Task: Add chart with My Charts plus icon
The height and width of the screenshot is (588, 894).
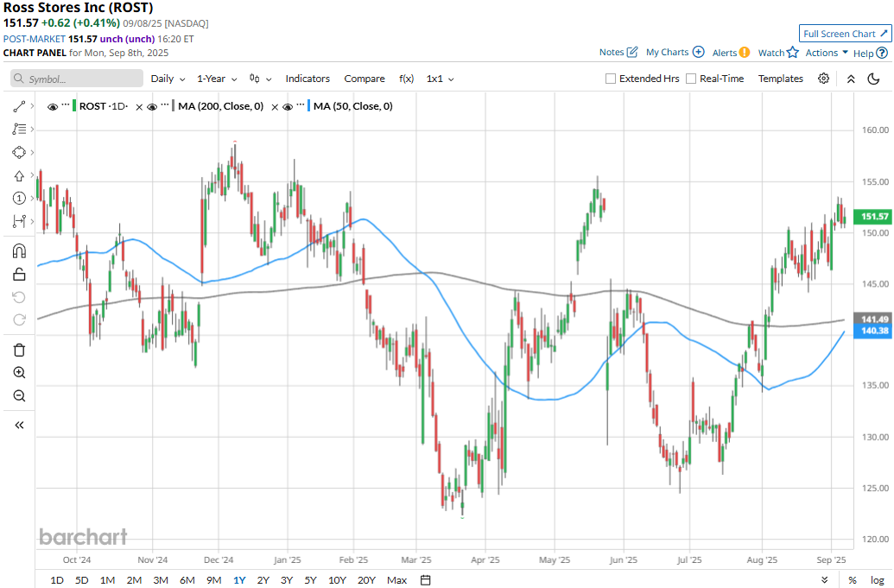Action: [699, 52]
